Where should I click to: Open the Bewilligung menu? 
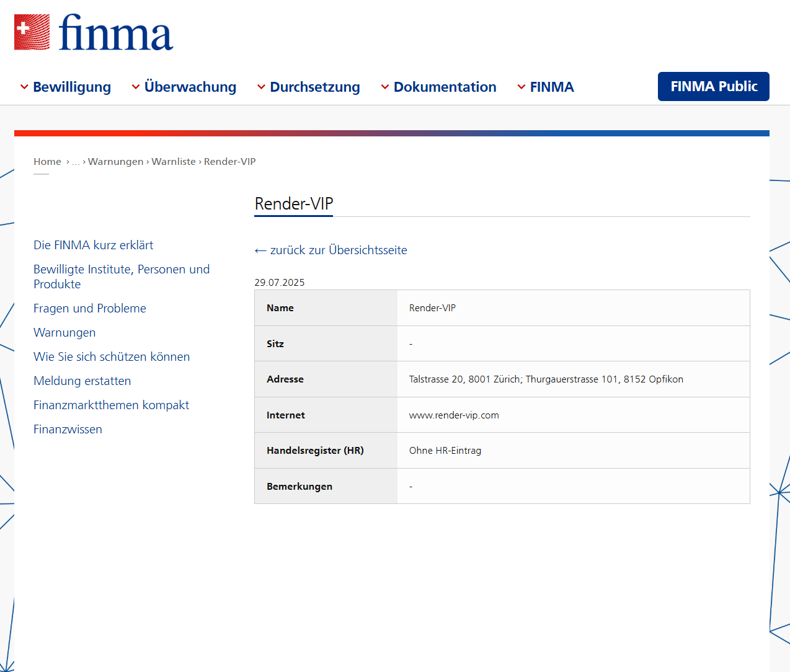point(72,87)
